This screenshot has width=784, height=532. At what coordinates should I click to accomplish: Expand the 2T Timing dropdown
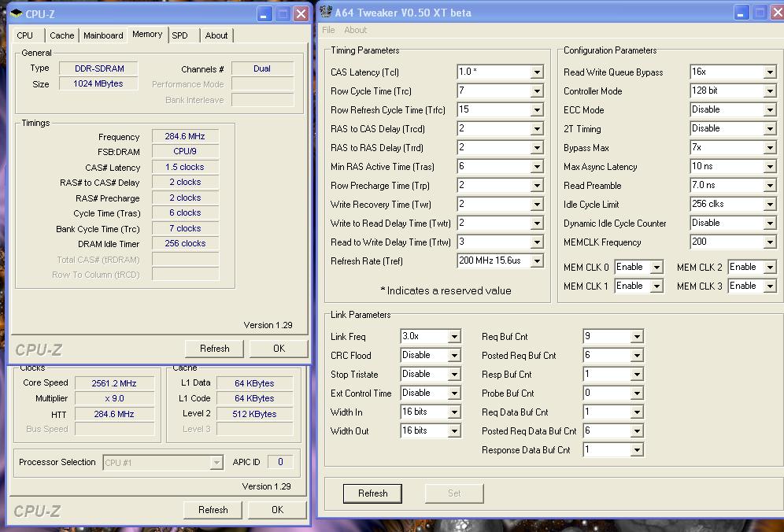click(770, 129)
